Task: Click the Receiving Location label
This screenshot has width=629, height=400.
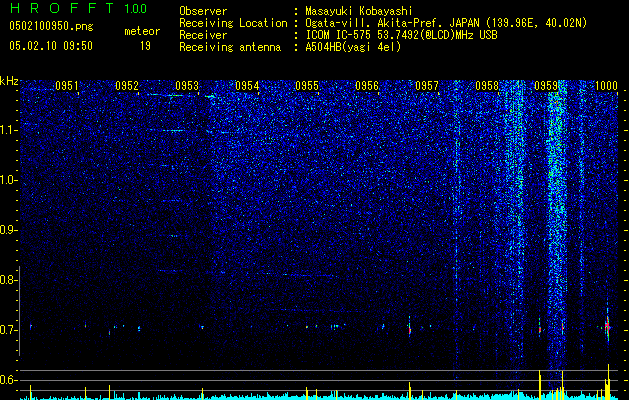Action: pyautogui.click(x=233, y=23)
